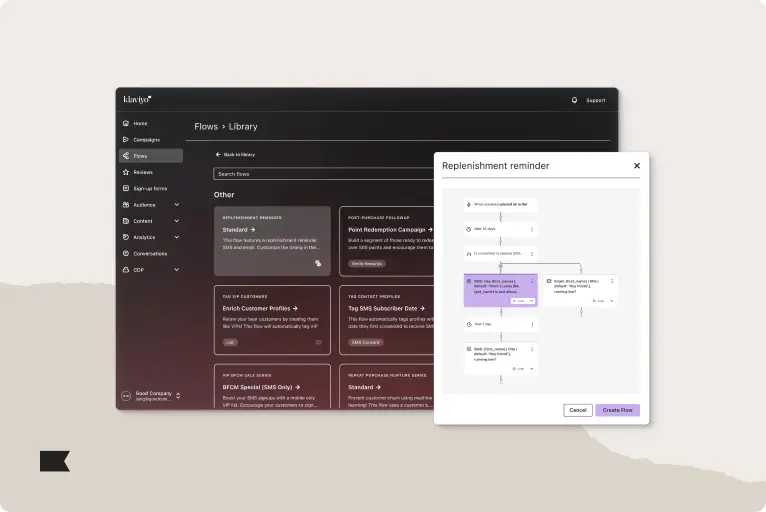Viewport: 766px width, 512px height.
Task: Expand the Analytics sidebar section
Action: pyautogui.click(x=176, y=237)
